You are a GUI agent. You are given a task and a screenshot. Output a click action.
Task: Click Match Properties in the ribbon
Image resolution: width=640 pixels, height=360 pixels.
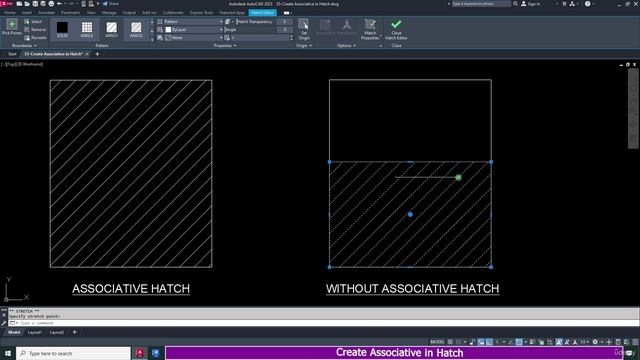(x=370, y=29)
